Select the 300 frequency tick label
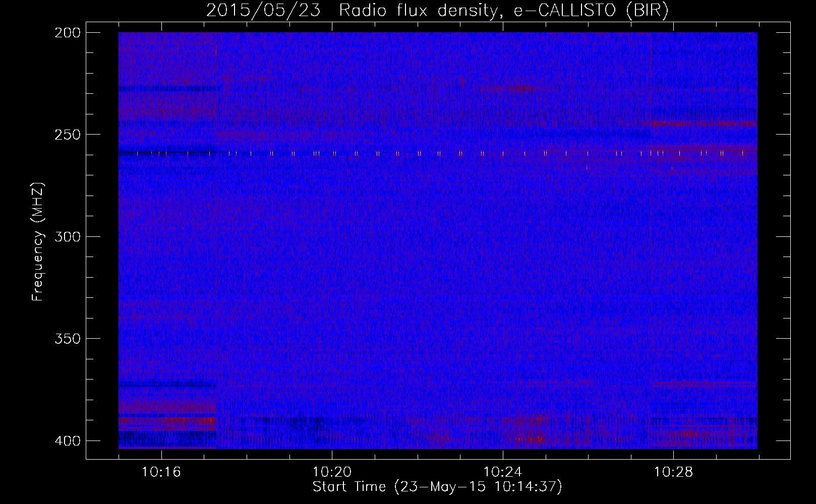The width and height of the screenshot is (816, 504). click(67, 236)
